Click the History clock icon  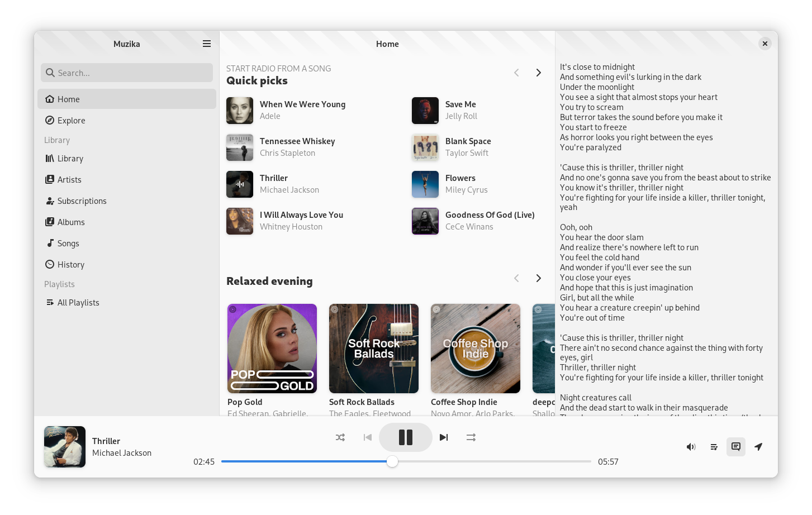click(50, 264)
